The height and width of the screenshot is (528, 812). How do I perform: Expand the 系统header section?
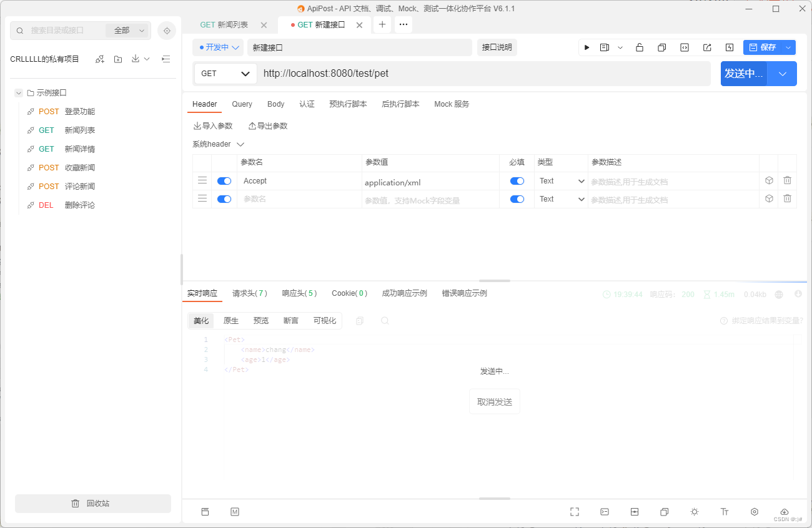[x=218, y=144]
